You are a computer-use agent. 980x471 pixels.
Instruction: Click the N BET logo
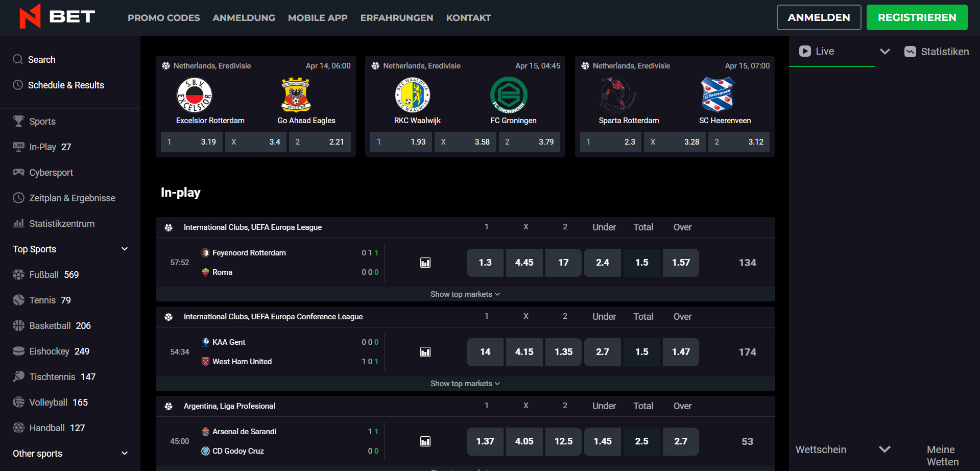click(57, 16)
